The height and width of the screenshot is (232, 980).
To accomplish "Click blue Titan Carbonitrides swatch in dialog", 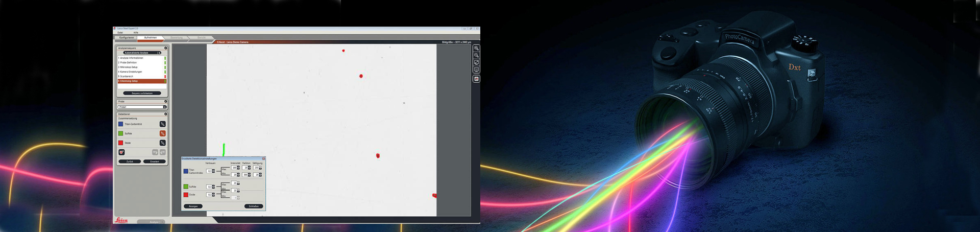I will coord(186,171).
